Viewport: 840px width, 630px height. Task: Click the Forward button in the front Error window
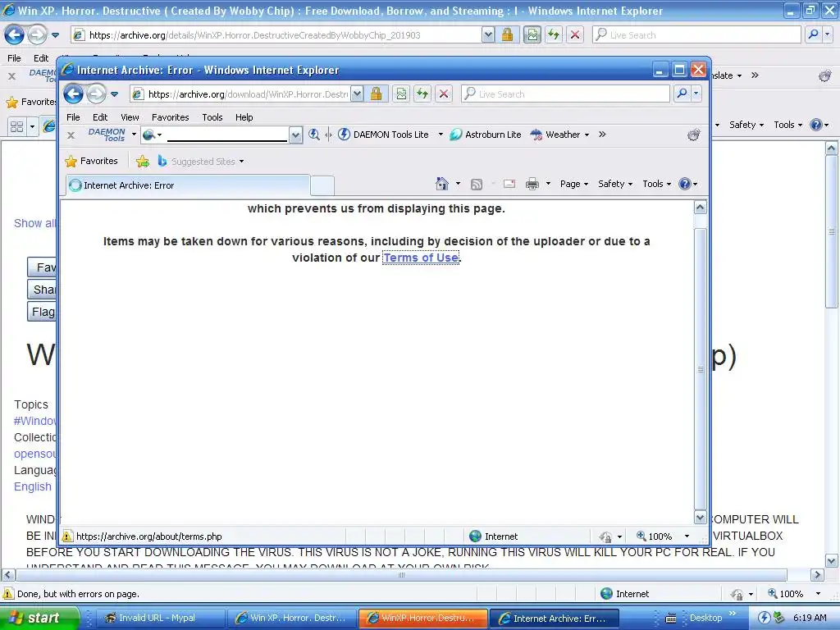[x=97, y=94]
